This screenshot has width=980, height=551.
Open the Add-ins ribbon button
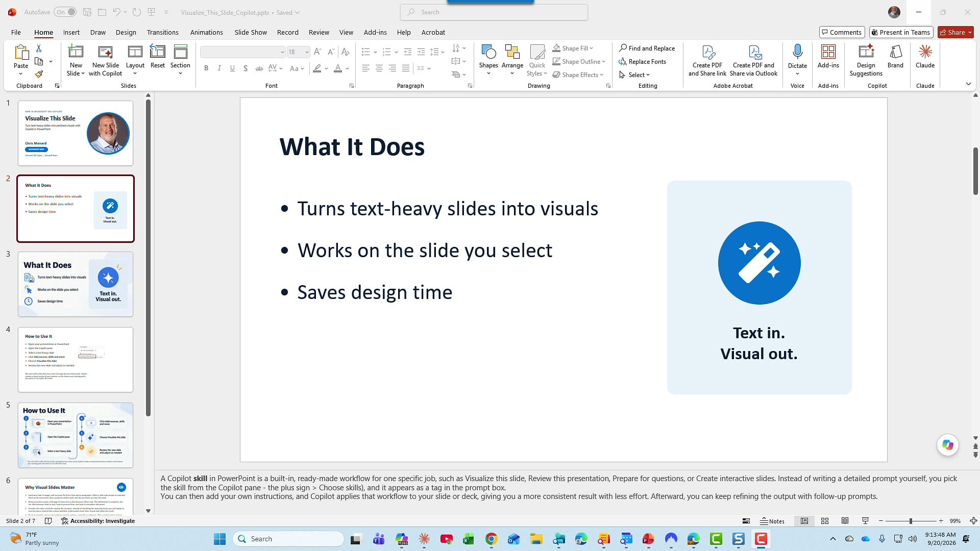point(828,57)
